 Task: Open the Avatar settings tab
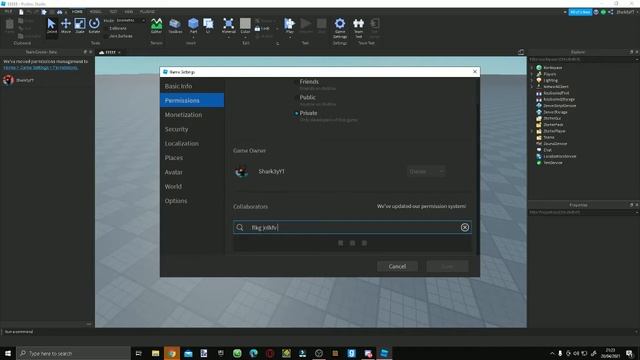tap(192, 172)
